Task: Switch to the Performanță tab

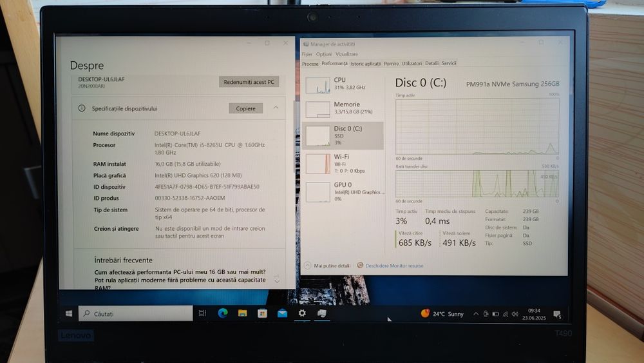Action: (334, 63)
